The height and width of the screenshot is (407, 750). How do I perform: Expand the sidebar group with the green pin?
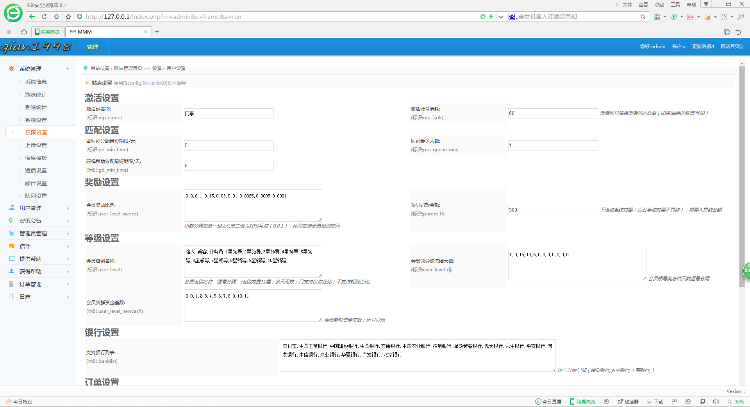coord(67,220)
